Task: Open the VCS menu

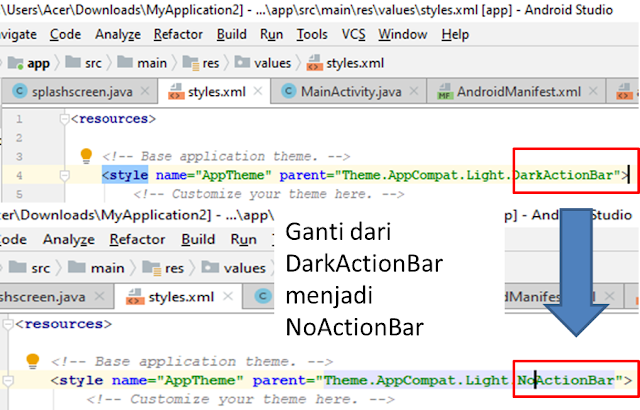Action: (353, 35)
